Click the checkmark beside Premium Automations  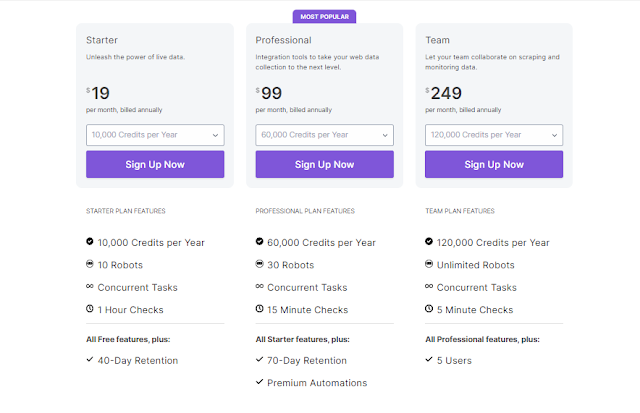point(260,382)
